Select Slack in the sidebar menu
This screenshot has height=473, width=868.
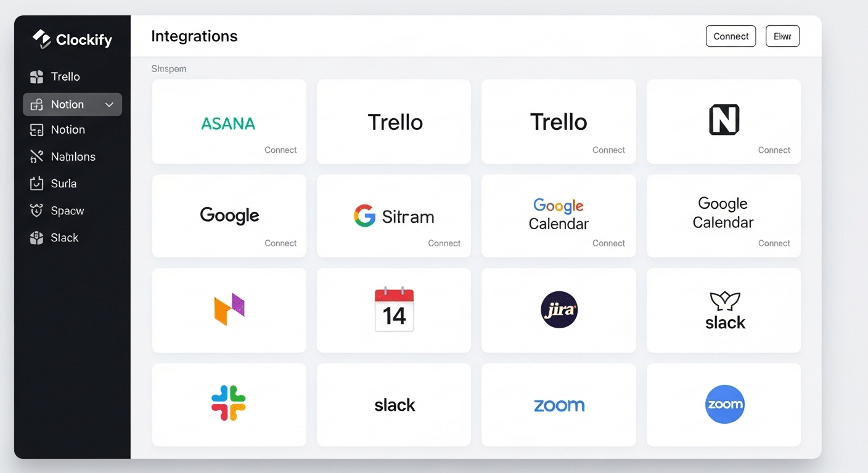64,238
